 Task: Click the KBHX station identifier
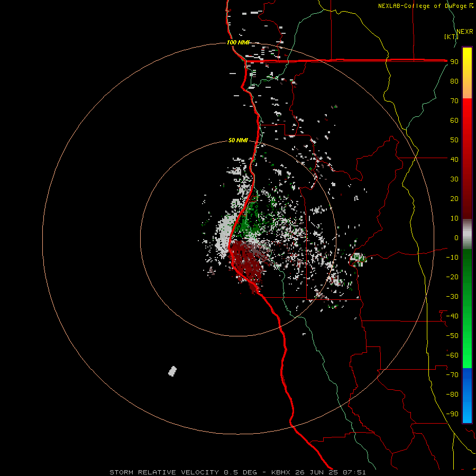(281, 472)
